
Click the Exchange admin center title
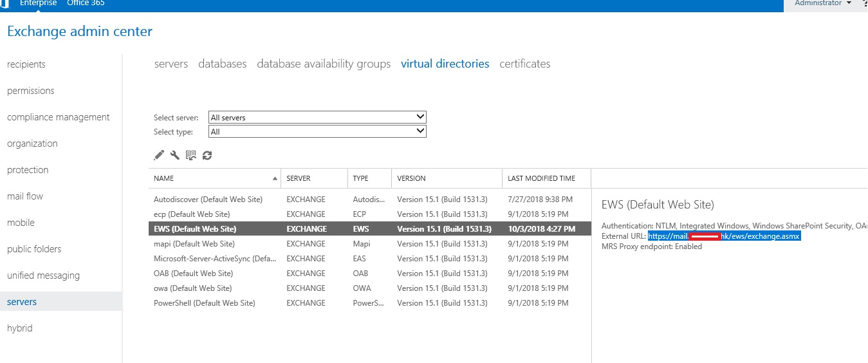[x=80, y=31]
